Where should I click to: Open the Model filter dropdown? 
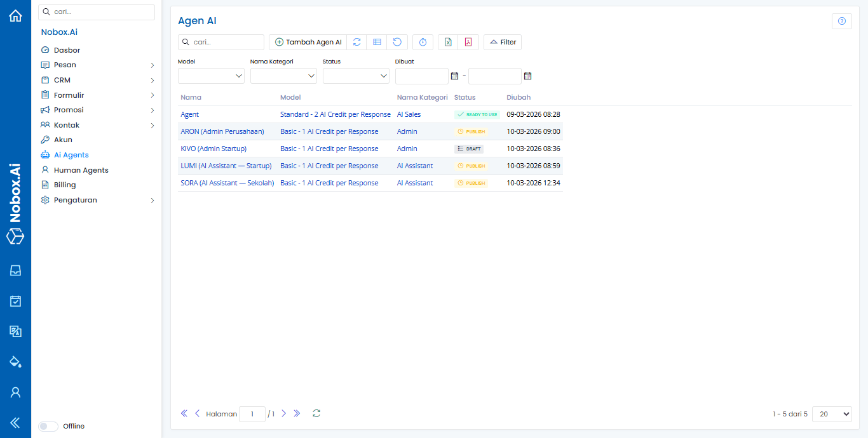pyautogui.click(x=211, y=76)
